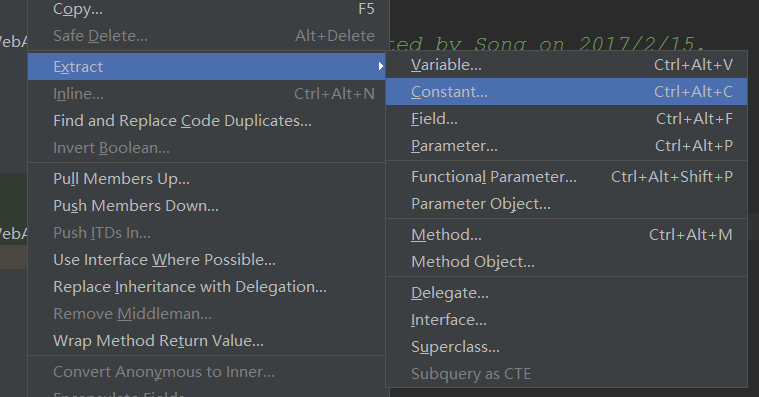The width and height of the screenshot is (759, 397).
Task: Select Parameter... menu entry
Action: click(x=566, y=146)
